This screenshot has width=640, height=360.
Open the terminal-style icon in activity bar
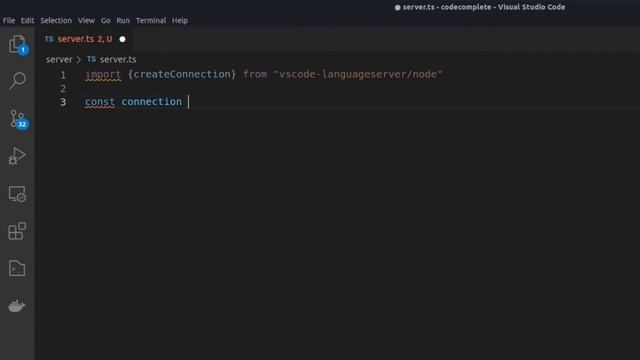pyautogui.click(x=17, y=268)
